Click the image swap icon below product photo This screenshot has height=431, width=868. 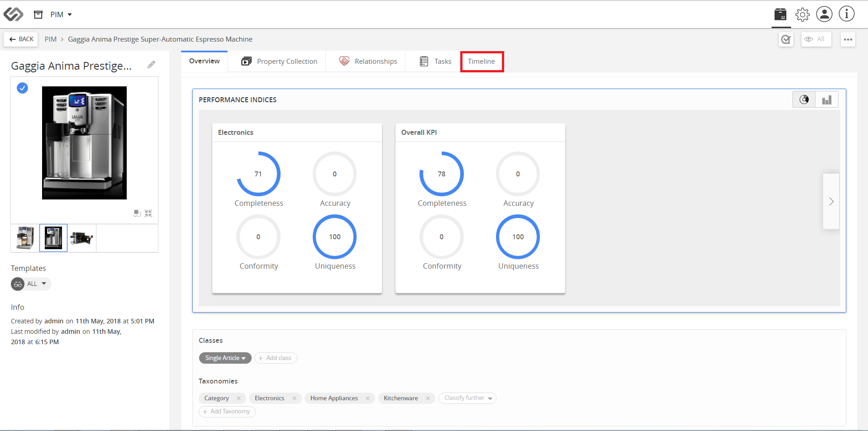(137, 213)
